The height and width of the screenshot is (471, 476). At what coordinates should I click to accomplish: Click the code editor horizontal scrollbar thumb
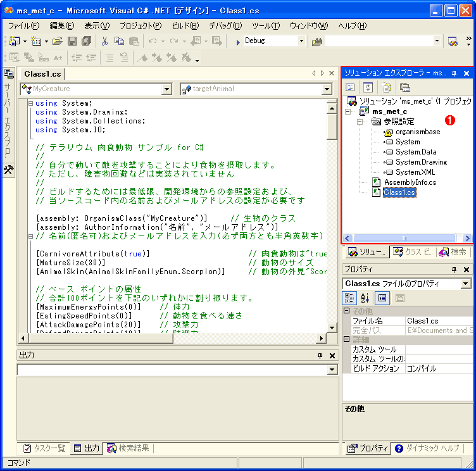pyautogui.click(x=101, y=339)
